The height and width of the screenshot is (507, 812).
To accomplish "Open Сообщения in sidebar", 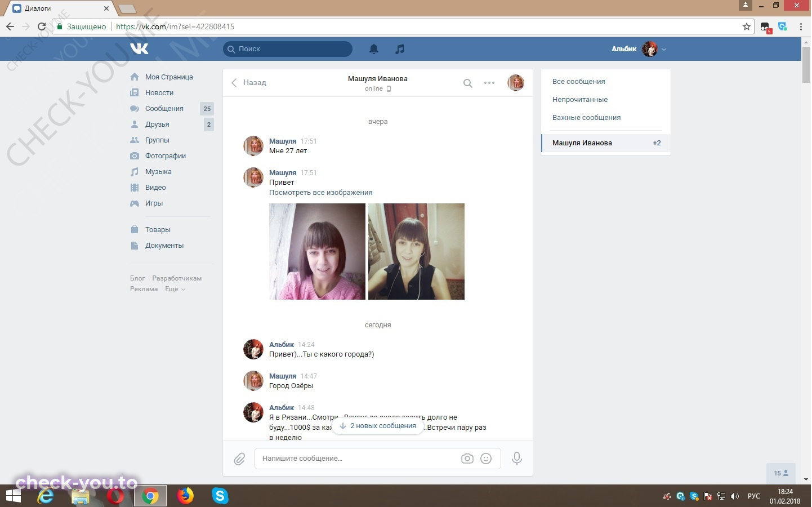I will point(164,109).
